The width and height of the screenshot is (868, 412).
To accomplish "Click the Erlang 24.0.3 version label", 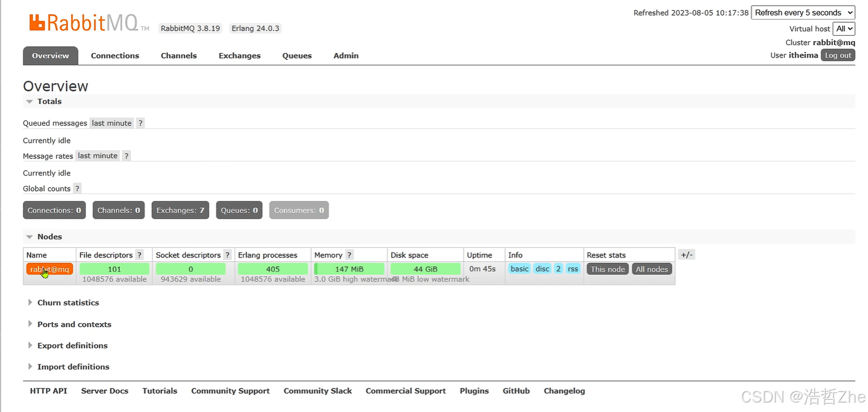I will 255,28.
